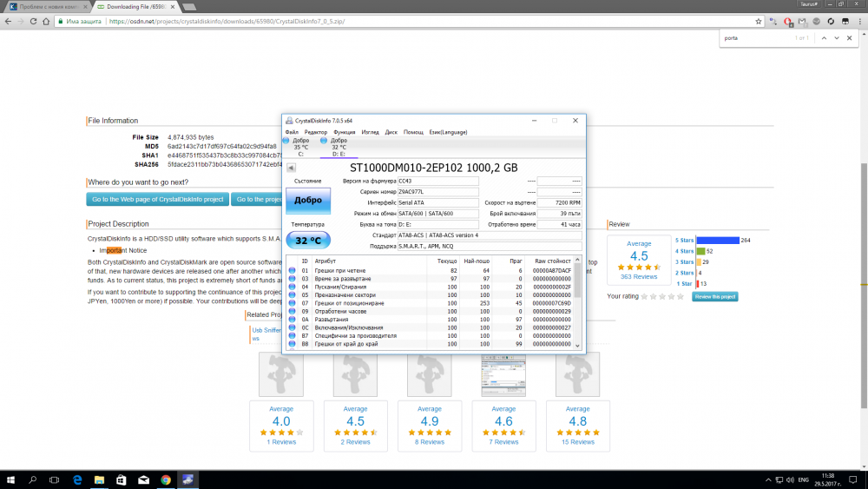Open Chrome from the taskbar
Image resolution: width=868 pixels, height=489 pixels.
pyautogui.click(x=166, y=480)
